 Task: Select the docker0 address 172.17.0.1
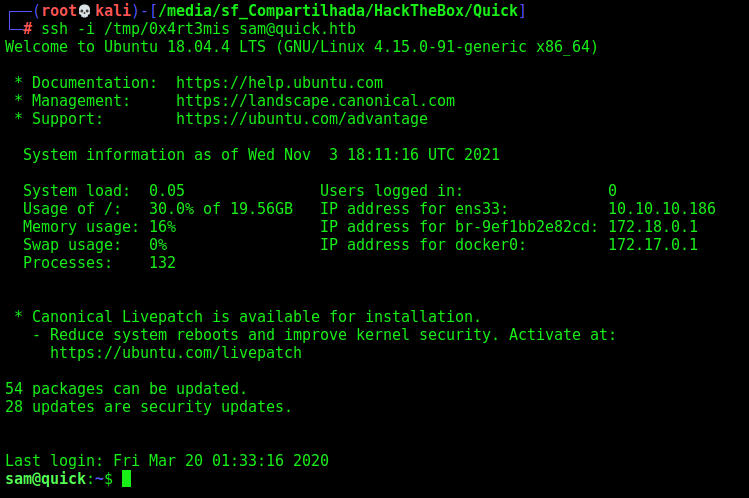click(x=653, y=244)
